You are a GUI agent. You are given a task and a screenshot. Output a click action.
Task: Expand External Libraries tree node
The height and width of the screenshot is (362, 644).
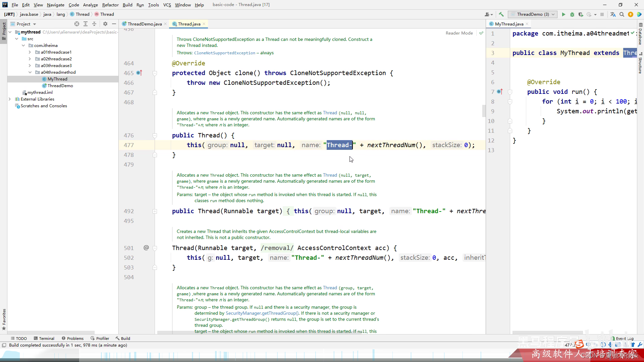[x=10, y=99]
